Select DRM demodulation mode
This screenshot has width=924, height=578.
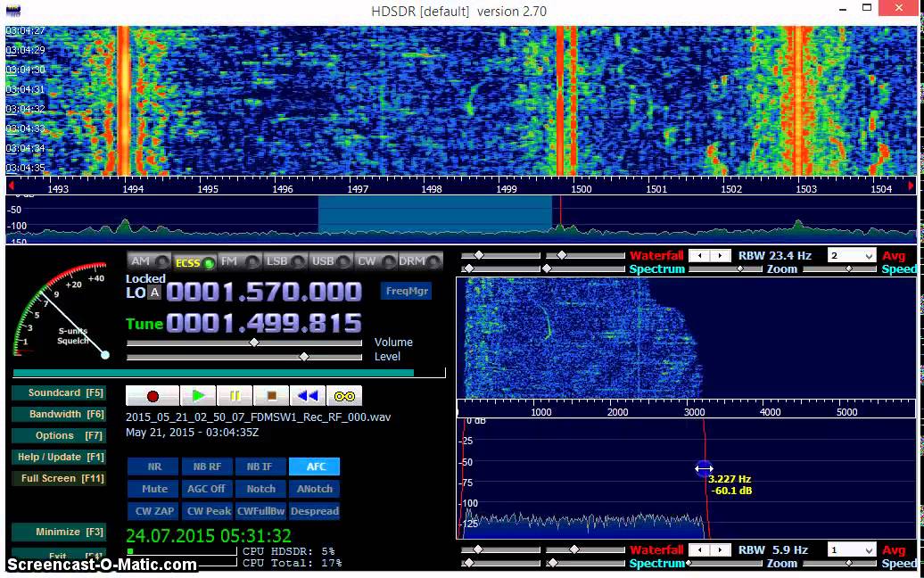point(419,261)
